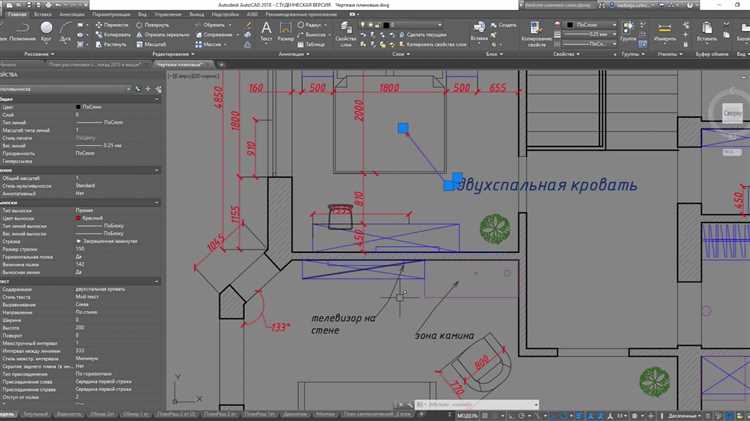Select the Dimension (Размер) tool
Image resolution: width=750 pixels, height=421 pixels.
click(x=286, y=32)
